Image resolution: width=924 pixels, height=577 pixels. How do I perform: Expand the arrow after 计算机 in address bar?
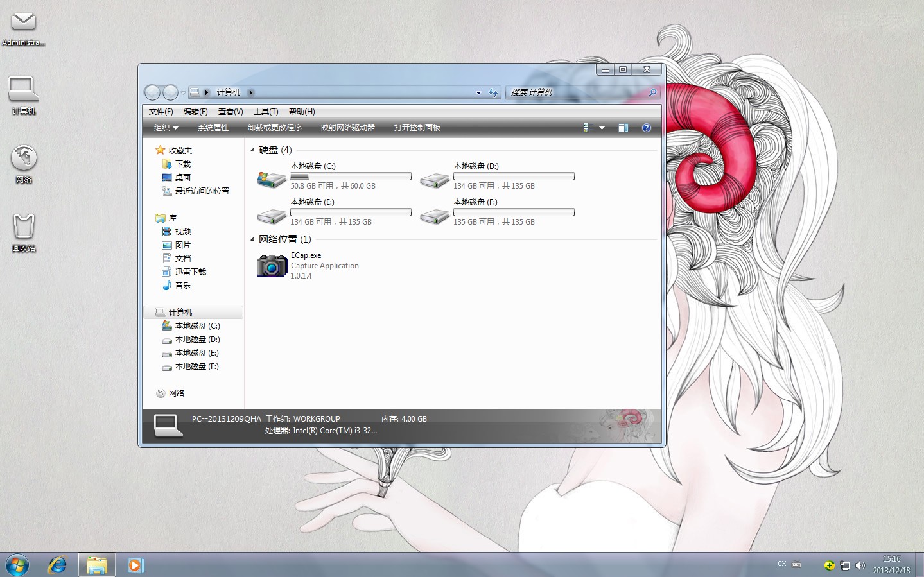250,92
